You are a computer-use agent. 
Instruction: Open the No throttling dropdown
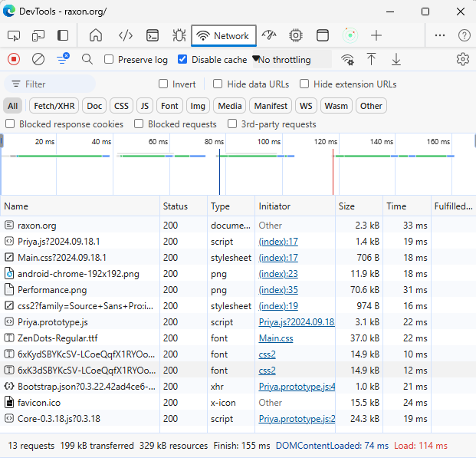pyautogui.click(x=291, y=60)
